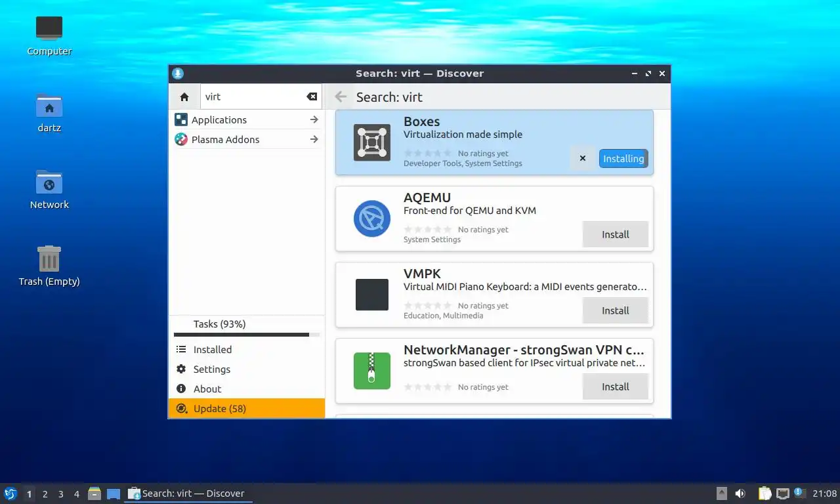Click the NetworkManager - strongSwan title

[x=524, y=350]
